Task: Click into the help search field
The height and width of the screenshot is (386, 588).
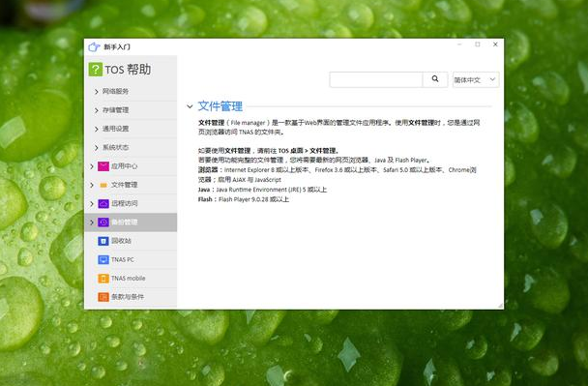Action: tap(376, 79)
